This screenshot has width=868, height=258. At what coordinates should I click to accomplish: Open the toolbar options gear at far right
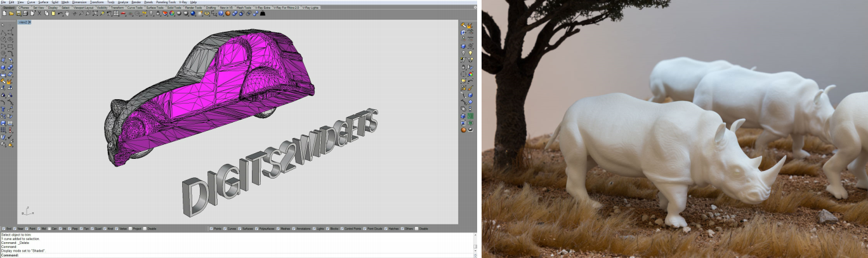[x=475, y=7]
